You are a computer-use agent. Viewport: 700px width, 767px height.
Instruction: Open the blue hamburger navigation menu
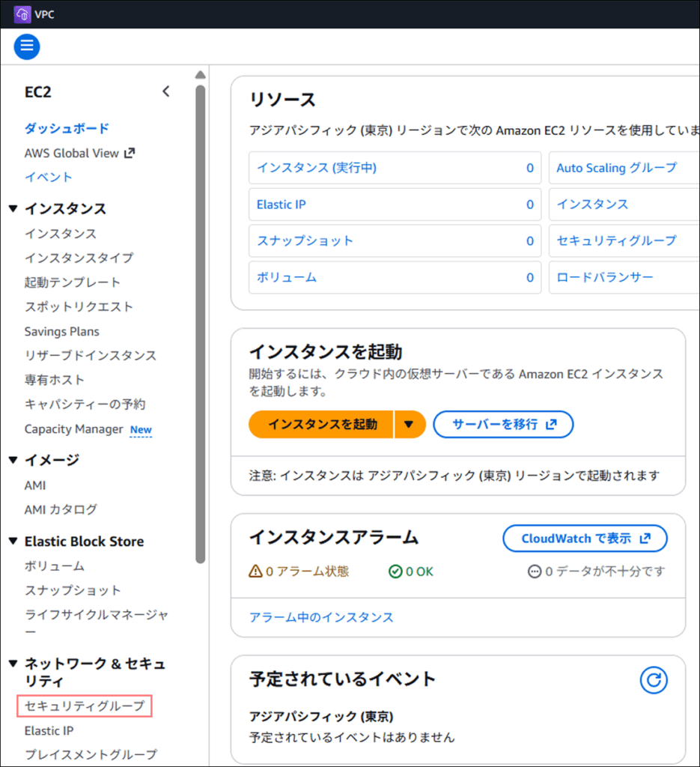click(27, 46)
